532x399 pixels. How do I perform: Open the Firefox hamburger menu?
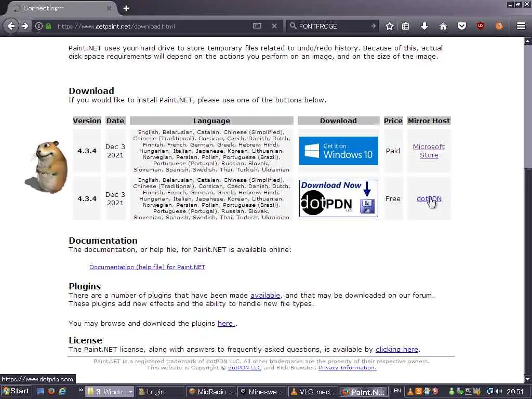521,26
